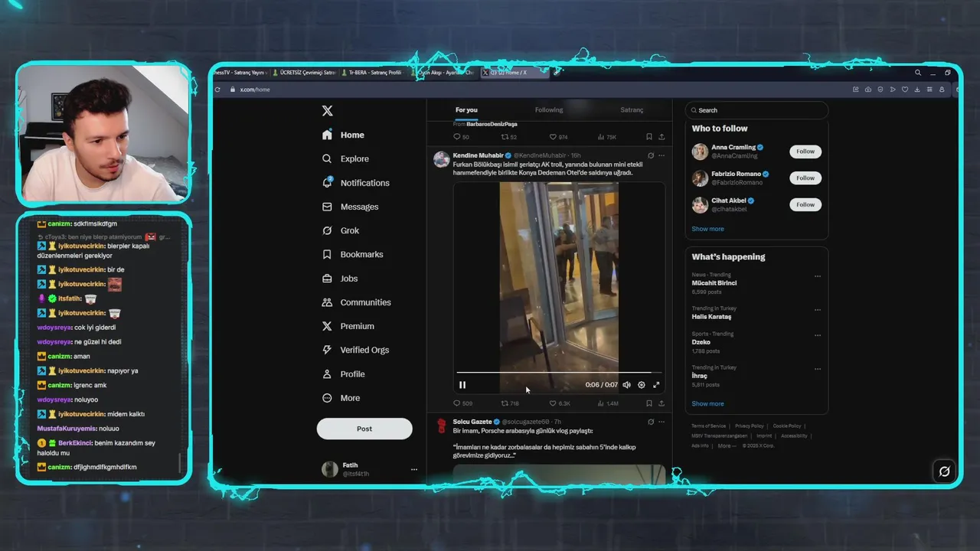Open Profile in the sidebar
The height and width of the screenshot is (551, 980).
[x=343, y=374]
